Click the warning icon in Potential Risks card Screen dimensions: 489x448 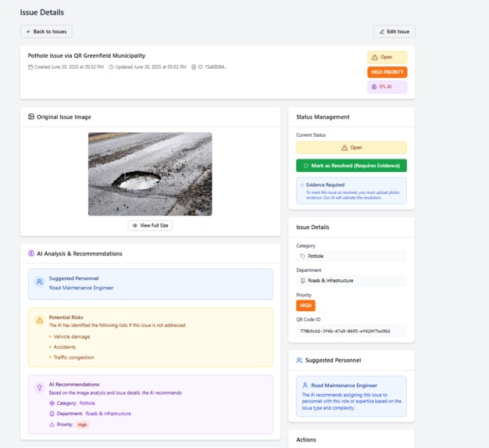40,321
